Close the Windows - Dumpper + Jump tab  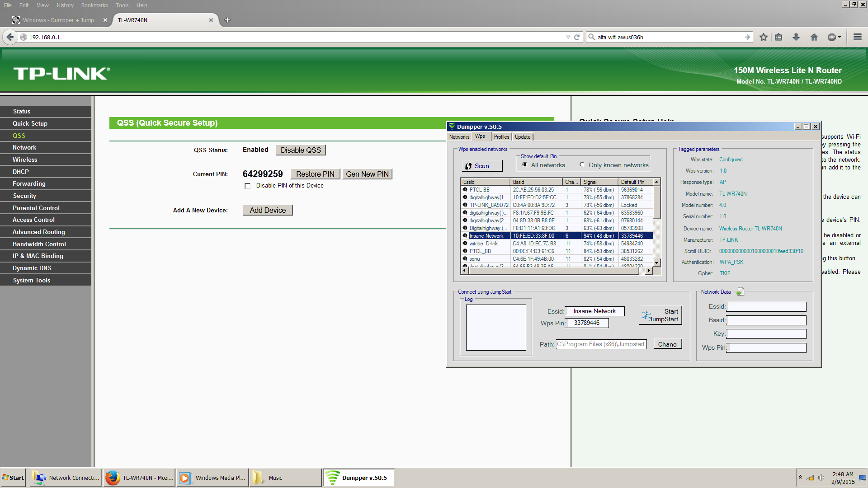coord(105,20)
